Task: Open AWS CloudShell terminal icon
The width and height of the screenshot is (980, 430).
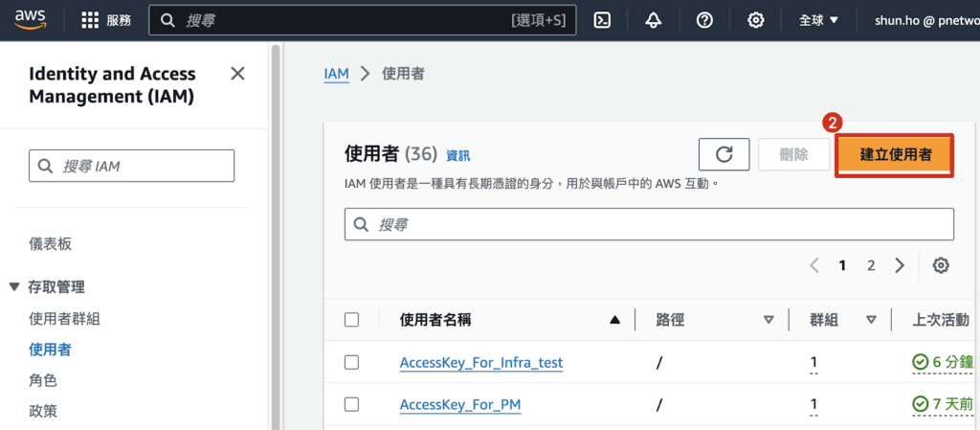Action: pos(603,20)
